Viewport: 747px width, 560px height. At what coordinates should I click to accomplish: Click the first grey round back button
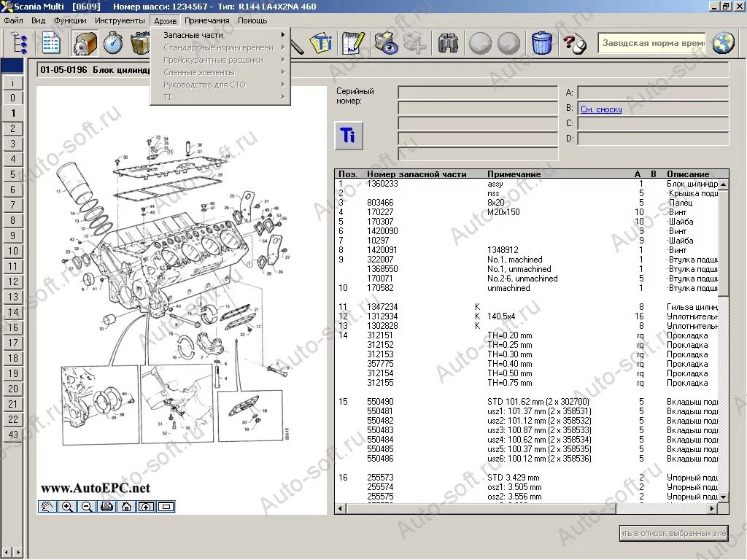(480, 43)
